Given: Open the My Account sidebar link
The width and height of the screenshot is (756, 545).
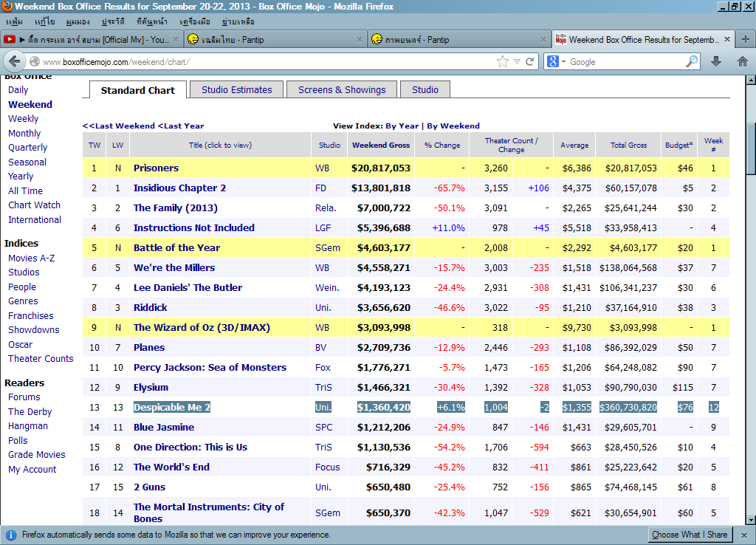Looking at the screenshot, I should pyautogui.click(x=32, y=469).
